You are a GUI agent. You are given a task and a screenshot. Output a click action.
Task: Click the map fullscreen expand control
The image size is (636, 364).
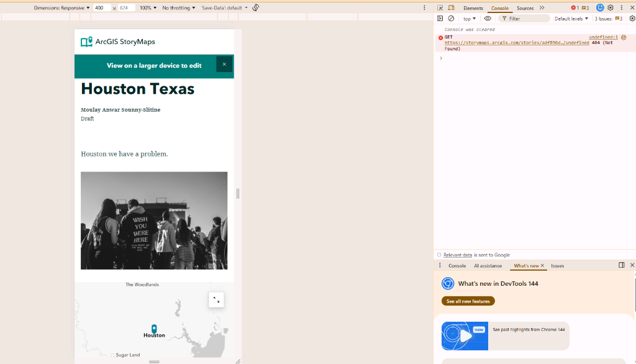coord(216,299)
